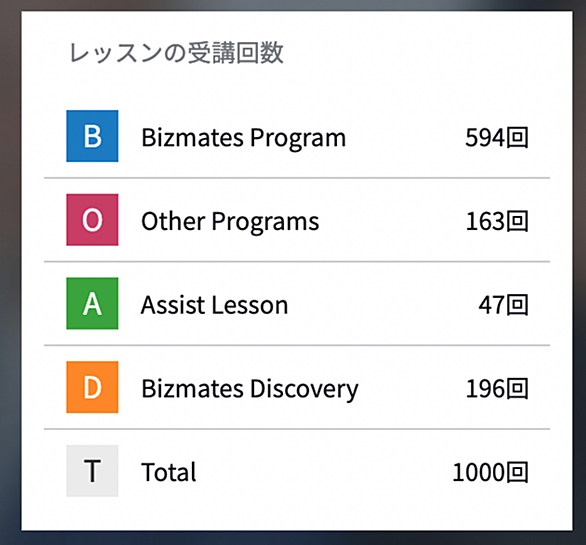Select the Total label text
Image resolution: width=586 pixels, height=545 pixels.
pos(169,472)
